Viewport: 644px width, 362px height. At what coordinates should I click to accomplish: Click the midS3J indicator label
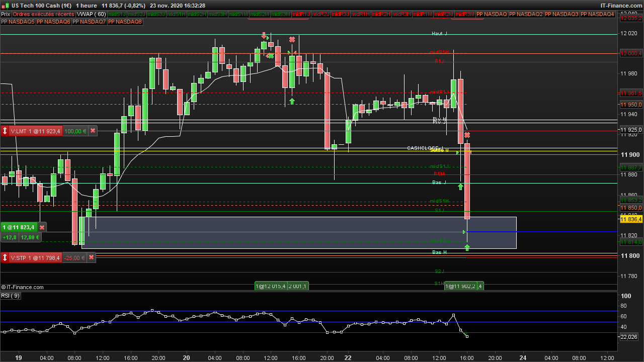click(x=156, y=14)
